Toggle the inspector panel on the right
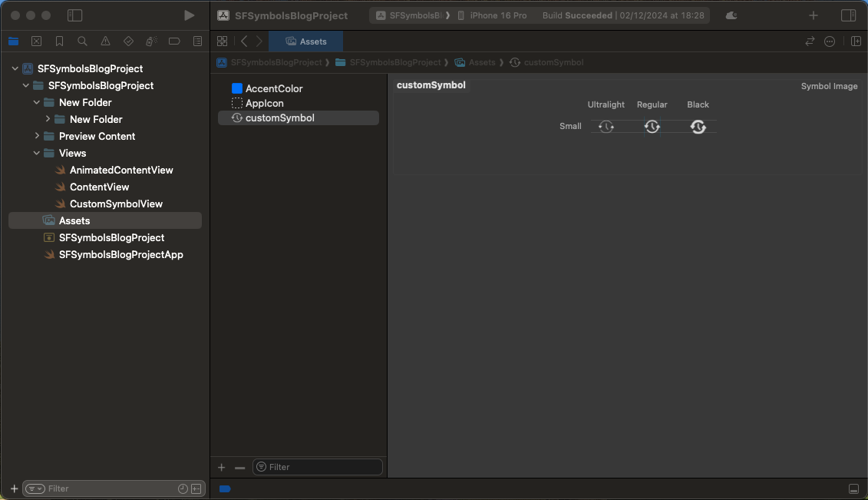868x500 pixels. pos(848,15)
